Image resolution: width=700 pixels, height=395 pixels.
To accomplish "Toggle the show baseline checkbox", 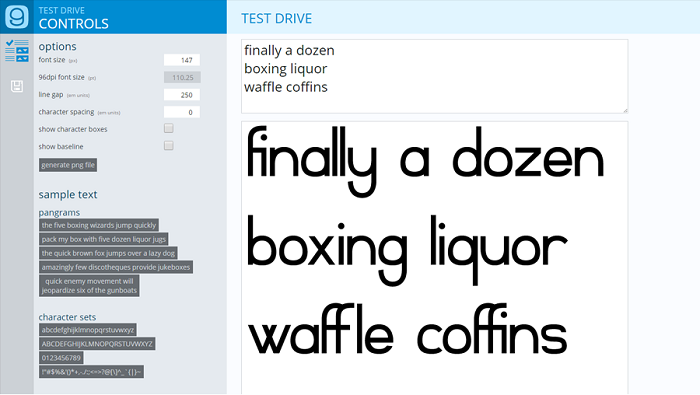I will pos(169,146).
